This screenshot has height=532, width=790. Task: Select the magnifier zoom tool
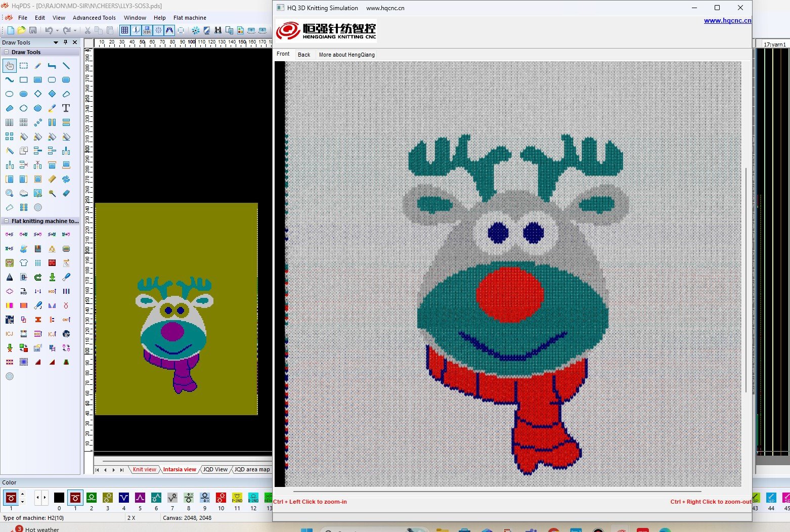(x=10, y=193)
